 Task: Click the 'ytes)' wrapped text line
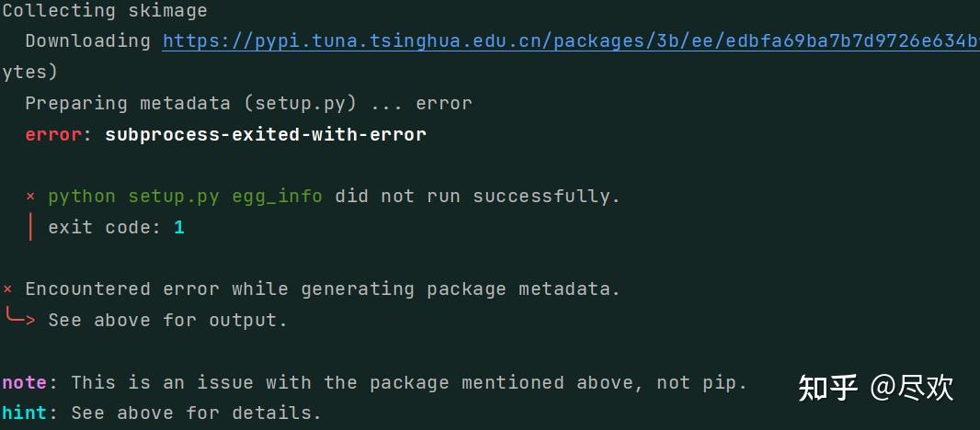[30, 74]
